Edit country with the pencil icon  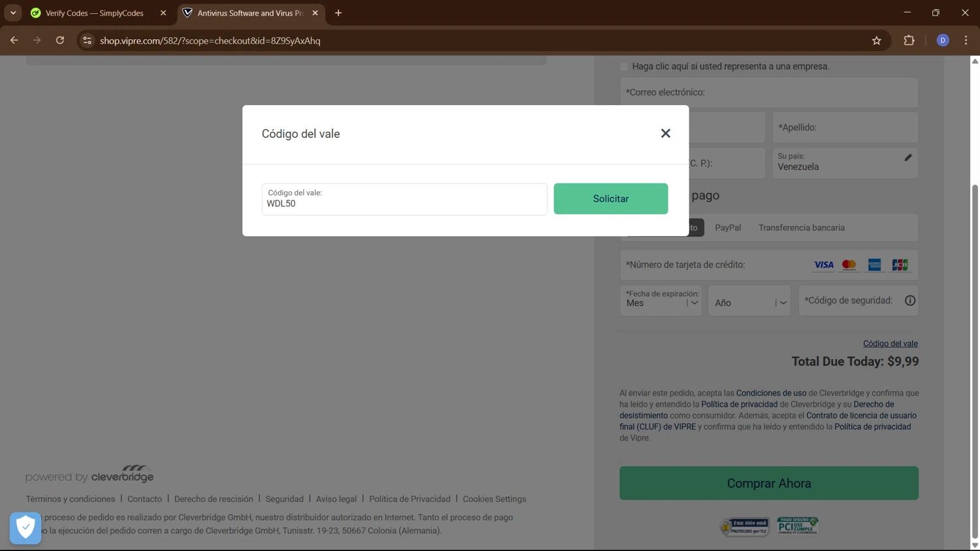tap(907, 157)
